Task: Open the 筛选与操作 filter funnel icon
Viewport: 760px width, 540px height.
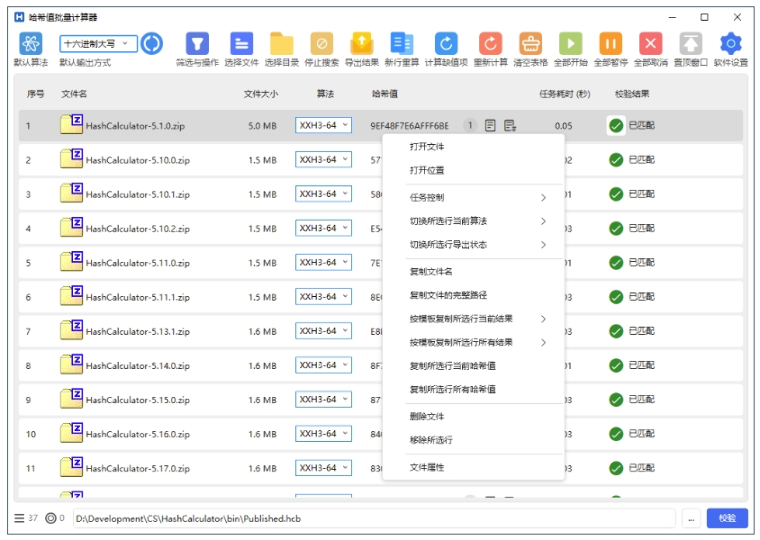Action: tap(197, 44)
